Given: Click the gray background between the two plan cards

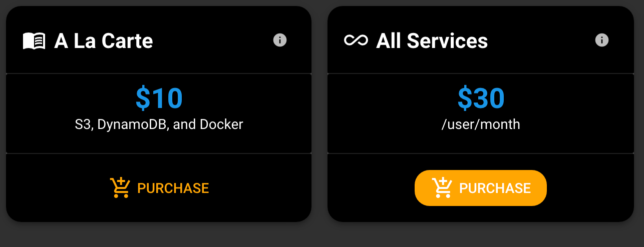Looking at the screenshot, I should click(319, 114).
